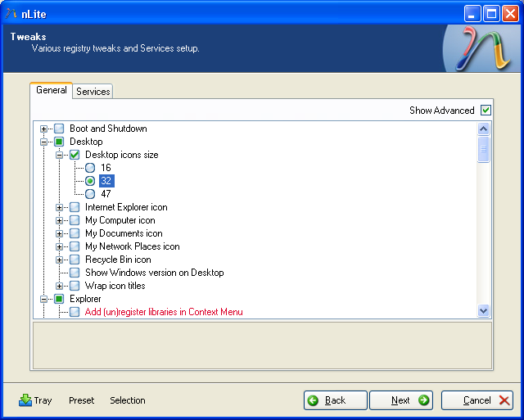Select the Internet Explorer icon label
Screen dimensions: 524x420
[x=126, y=207]
